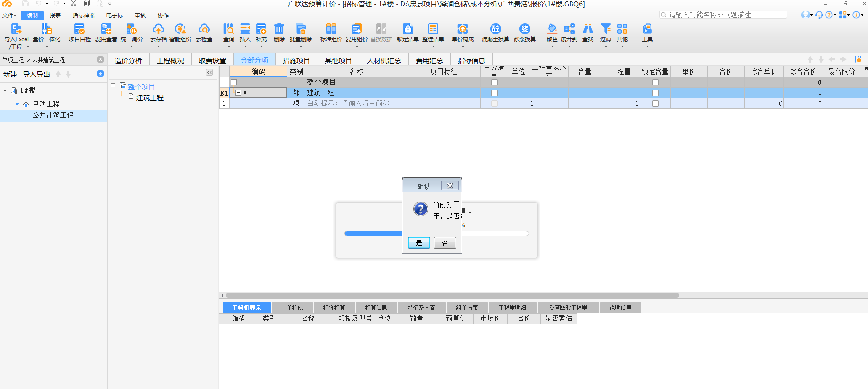Open the 文件 dropdown menu
This screenshot has width=868, height=389.
point(9,16)
